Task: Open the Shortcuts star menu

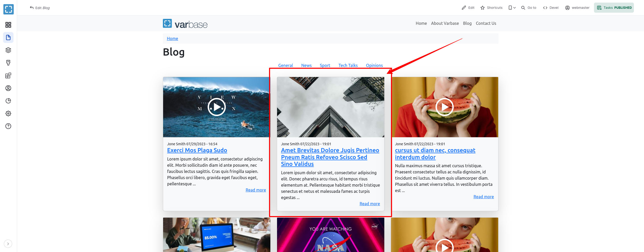Action: coord(491,8)
